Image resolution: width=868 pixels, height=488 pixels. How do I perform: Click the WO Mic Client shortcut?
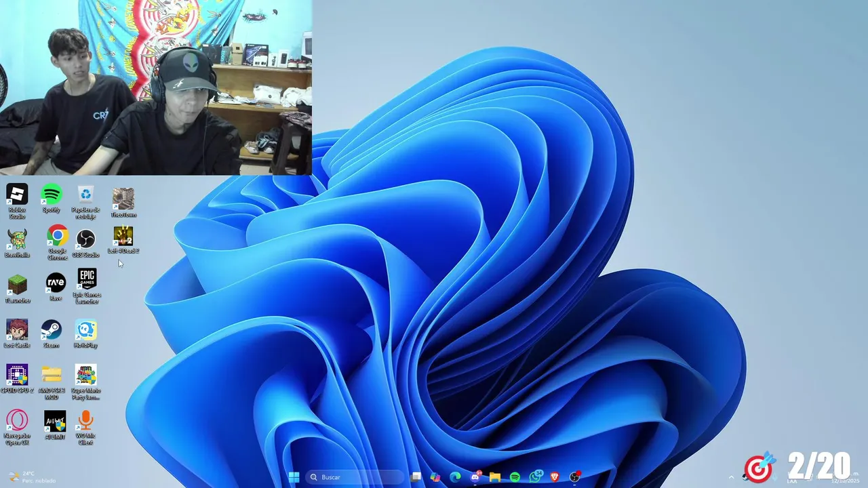tap(85, 428)
